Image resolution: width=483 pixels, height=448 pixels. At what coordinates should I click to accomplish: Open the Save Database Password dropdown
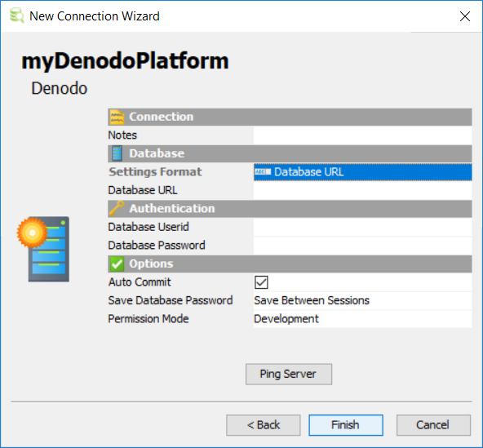(x=362, y=300)
